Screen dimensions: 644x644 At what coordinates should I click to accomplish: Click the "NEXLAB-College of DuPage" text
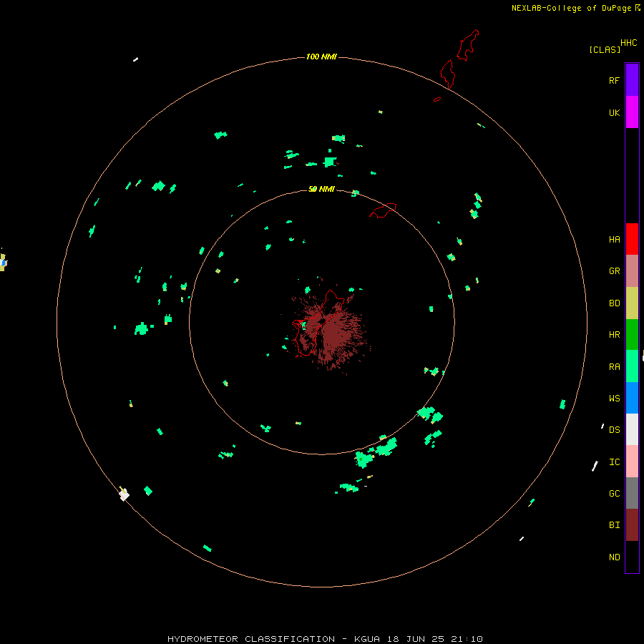571,8
